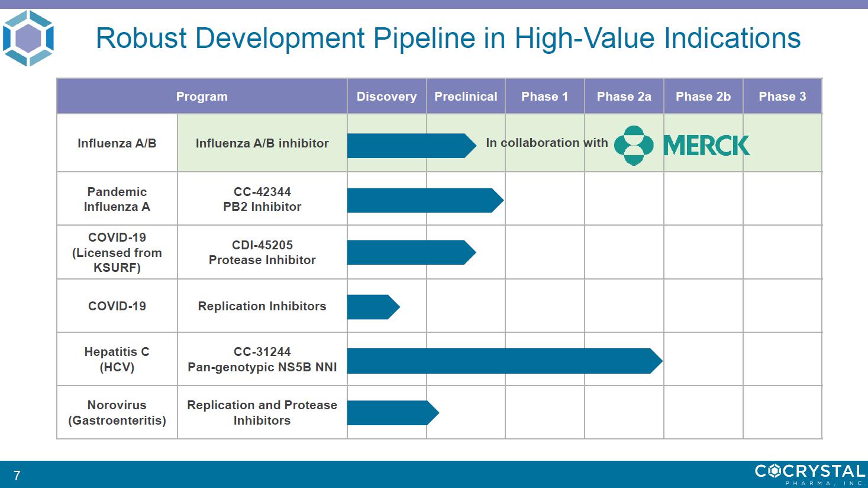This screenshot has width=868, height=488.
Task: Click the slide title about Development Pipeline
Action: [448, 38]
